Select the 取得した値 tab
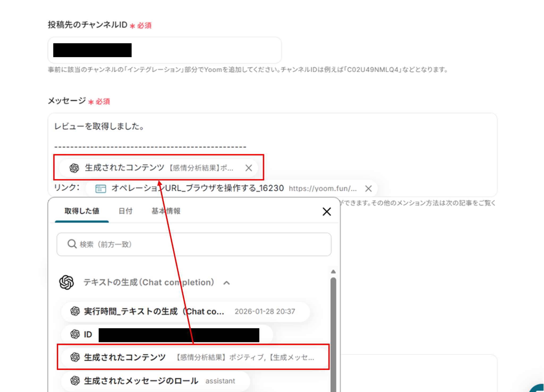Image resolution: width=544 pixels, height=392 pixels. click(x=82, y=211)
